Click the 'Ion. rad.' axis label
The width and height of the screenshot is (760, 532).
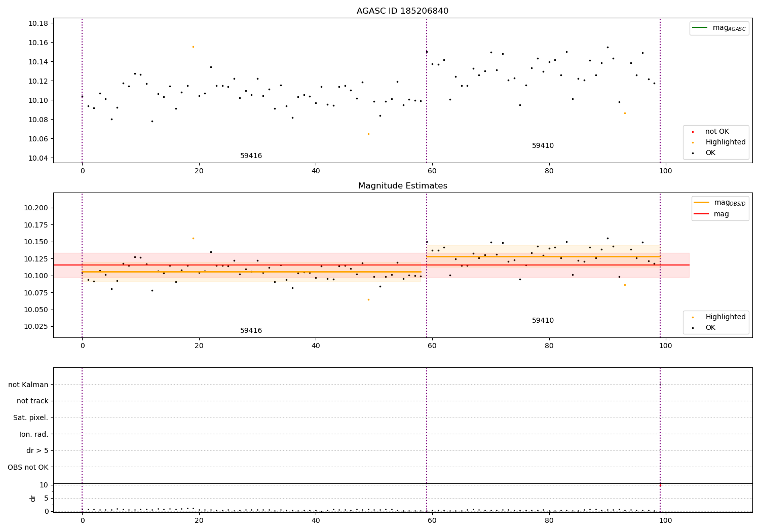click(x=34, y=435)
